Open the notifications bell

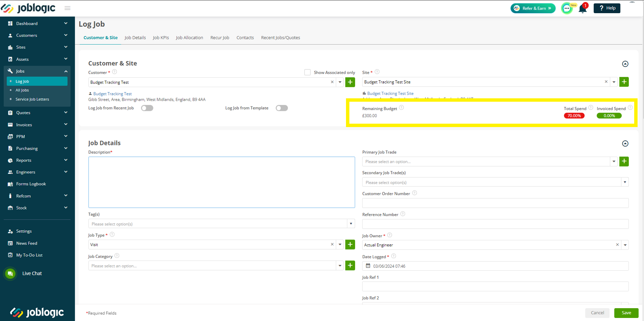click(583, 8)
